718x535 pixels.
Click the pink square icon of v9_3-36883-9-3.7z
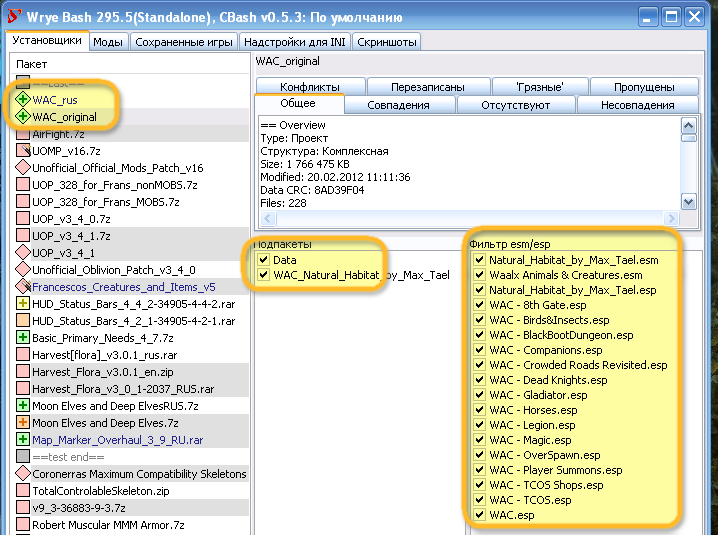[x=22, y=507]
